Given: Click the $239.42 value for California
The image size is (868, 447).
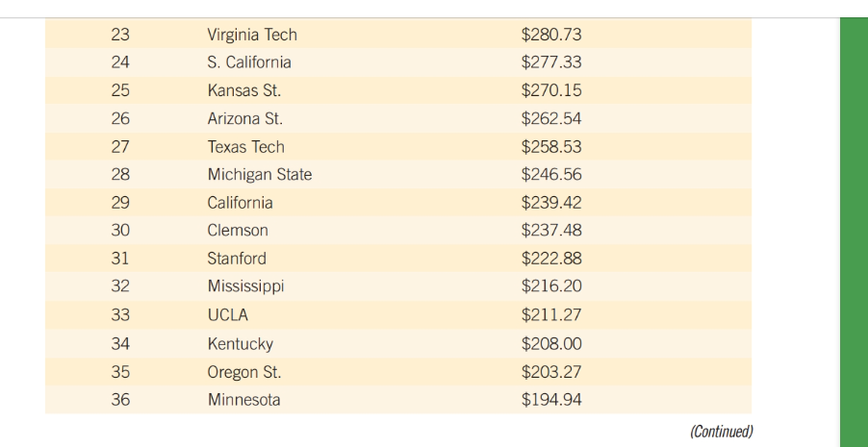Looking at the screenshot, I should [x=551, y=203].
